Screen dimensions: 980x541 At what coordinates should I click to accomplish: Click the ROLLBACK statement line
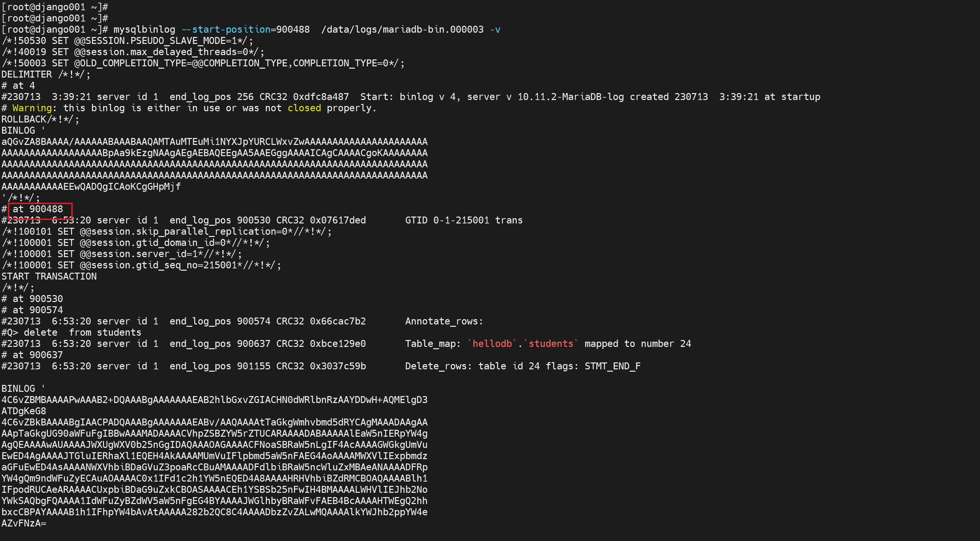coord(40,119)
